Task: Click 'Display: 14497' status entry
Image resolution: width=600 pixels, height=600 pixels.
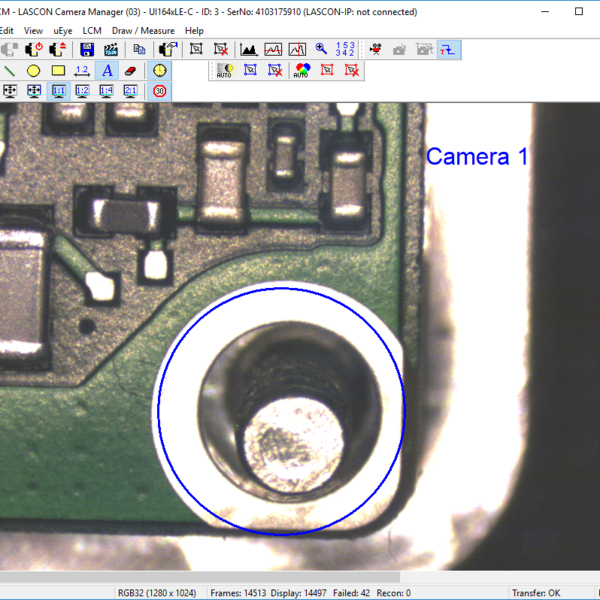Action: (x=299, y=593)
